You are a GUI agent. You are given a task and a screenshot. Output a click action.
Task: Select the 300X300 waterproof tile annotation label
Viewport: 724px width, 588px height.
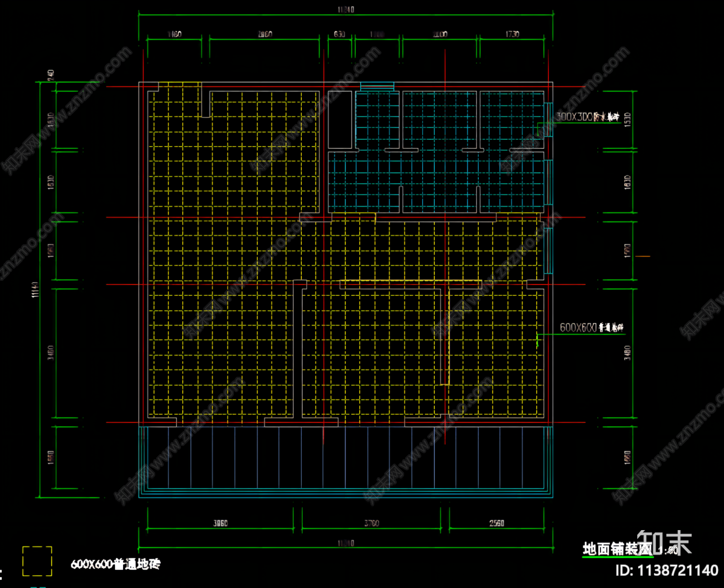point(587,117)
